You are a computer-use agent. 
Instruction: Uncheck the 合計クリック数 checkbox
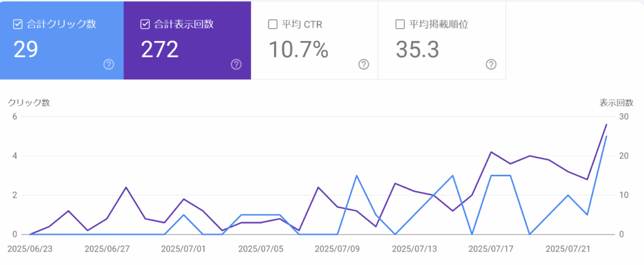pos(18,25)
